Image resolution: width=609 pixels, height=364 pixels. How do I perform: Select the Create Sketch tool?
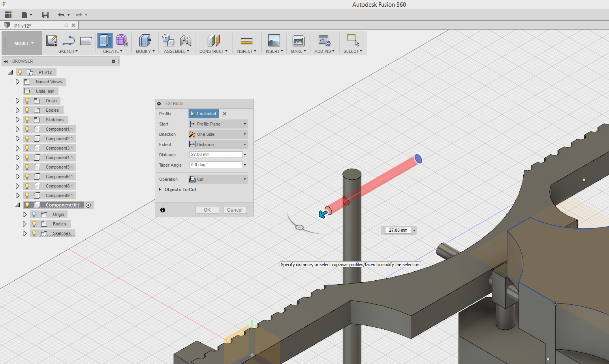(51, 41)
